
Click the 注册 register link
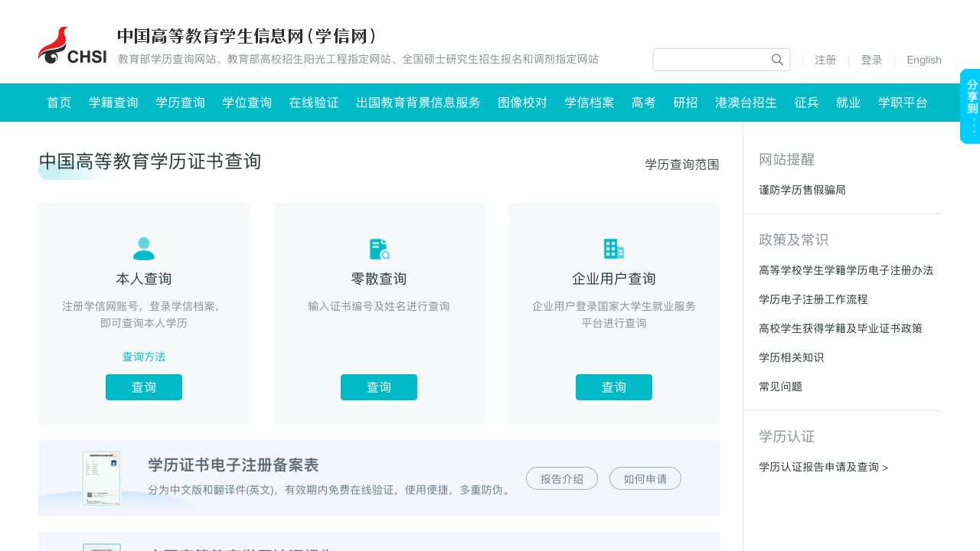(x=825, y=60)
